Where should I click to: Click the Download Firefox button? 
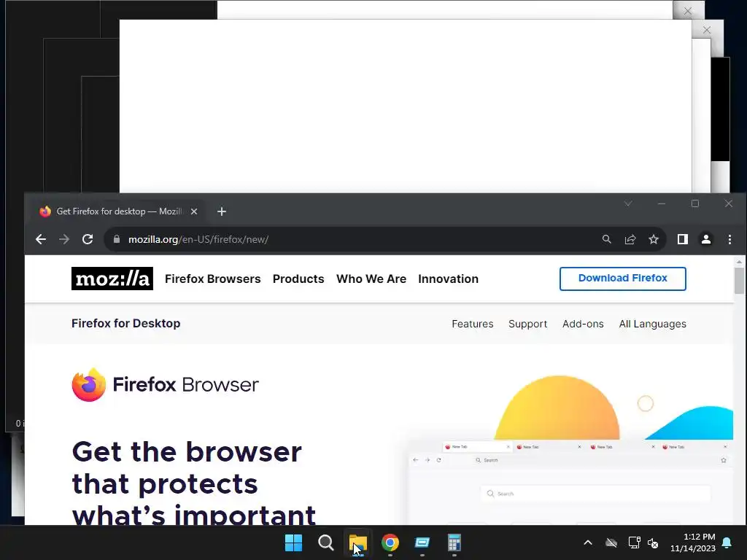tap(623, 279)
